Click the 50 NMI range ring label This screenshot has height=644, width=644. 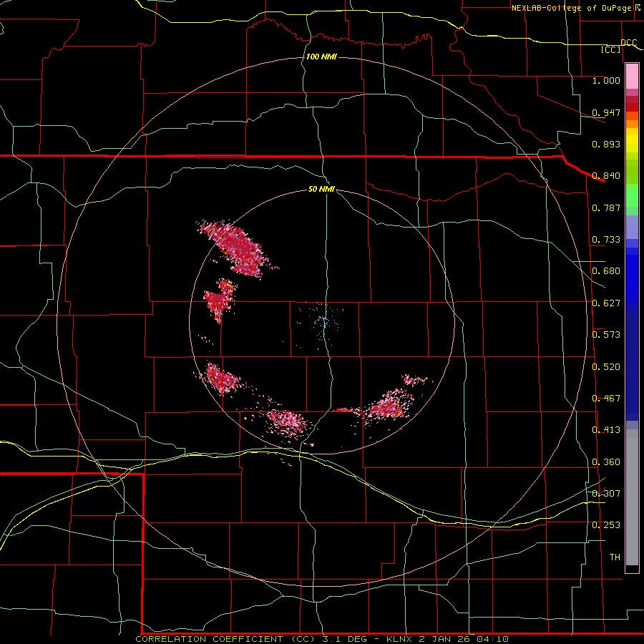point(321,189)
